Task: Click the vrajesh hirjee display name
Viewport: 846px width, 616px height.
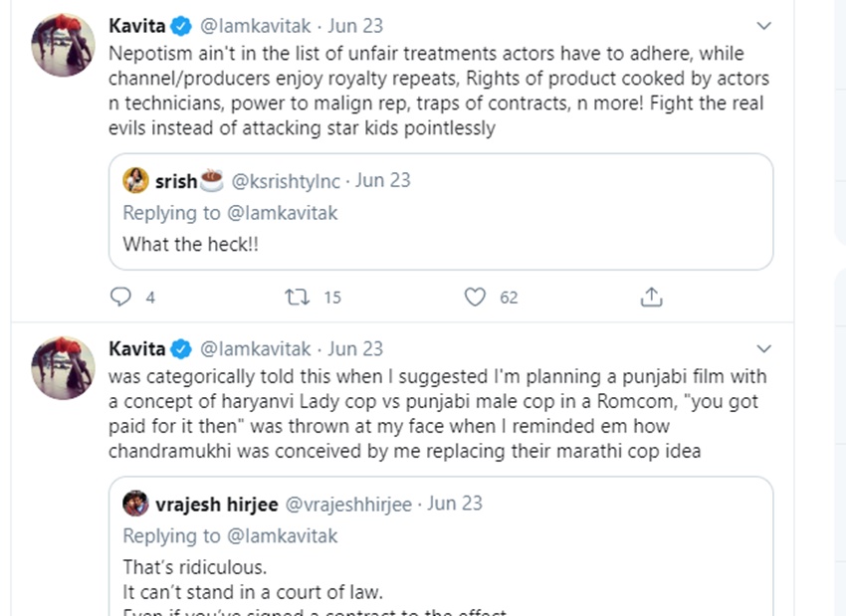Action: click(x=215, y=505)
